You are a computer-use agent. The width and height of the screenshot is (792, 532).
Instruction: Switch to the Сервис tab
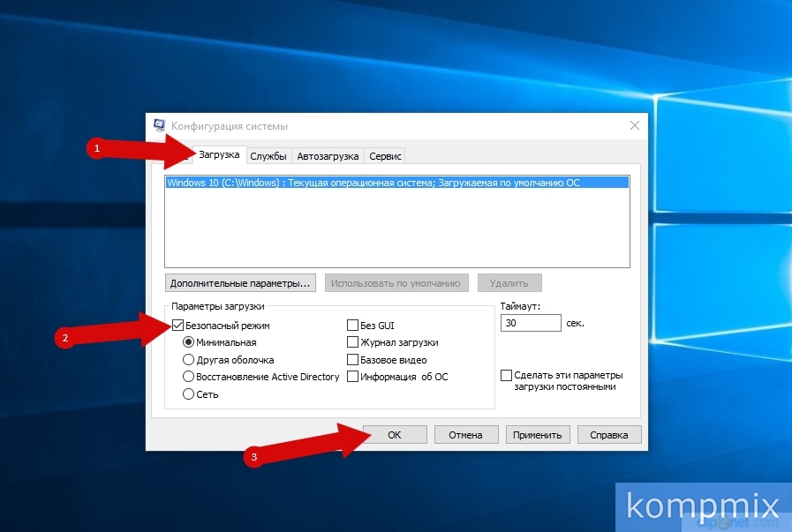click(385, 156)
